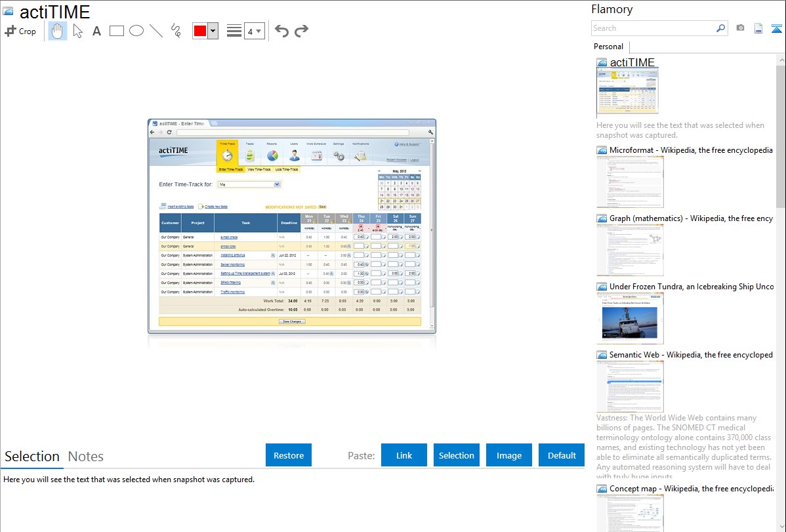Open the line width 4 dropdown
This screenshot has height=532, width=786.
pyautogui.click(x=255, y=31)
